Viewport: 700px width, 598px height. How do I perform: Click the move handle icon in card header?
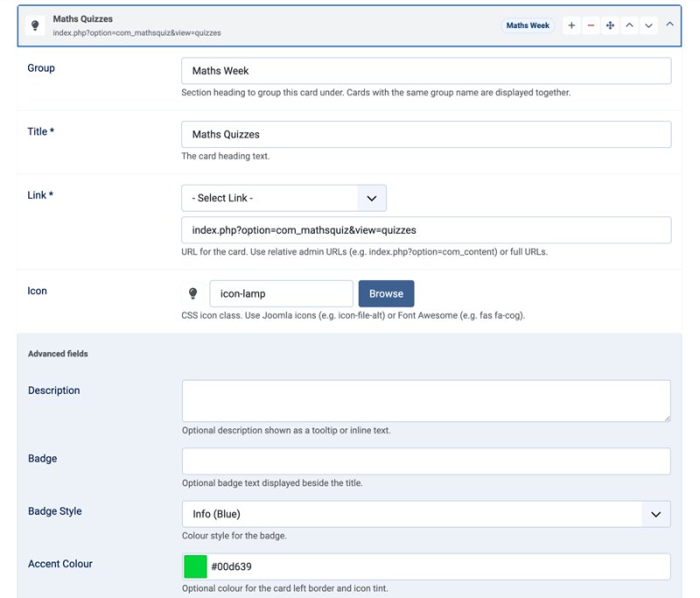pyautogui.click(x=610, y=25)
